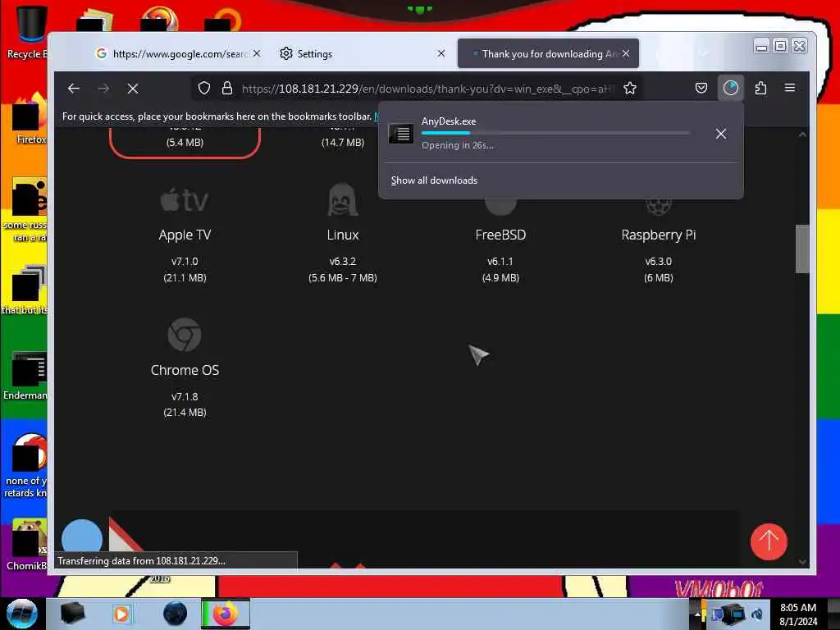Cancel the AnyDesk.exe download

point(720,134)
